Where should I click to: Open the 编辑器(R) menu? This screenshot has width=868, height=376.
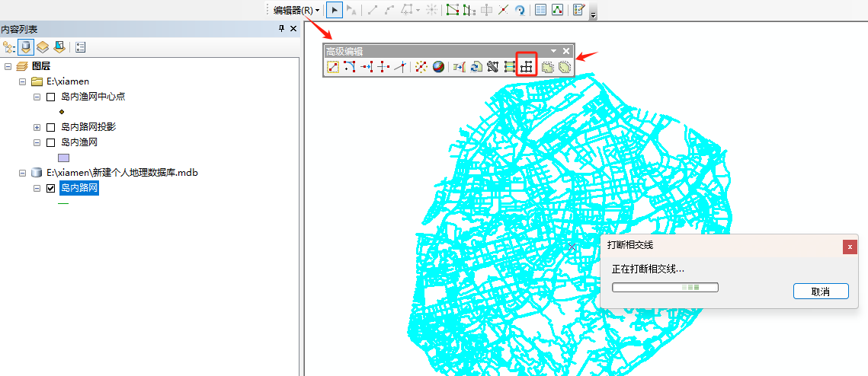point(296,10)
